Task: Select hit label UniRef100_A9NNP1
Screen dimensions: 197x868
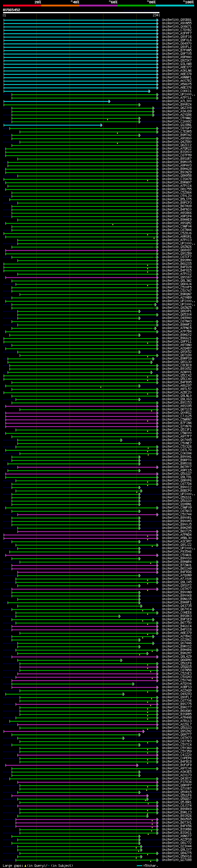Action: point(177,78)
